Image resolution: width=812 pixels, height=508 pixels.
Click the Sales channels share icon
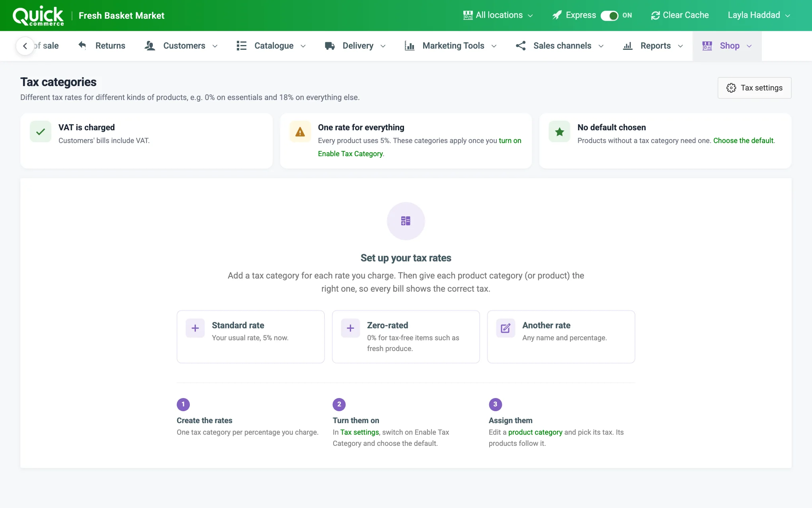(521, 45)
